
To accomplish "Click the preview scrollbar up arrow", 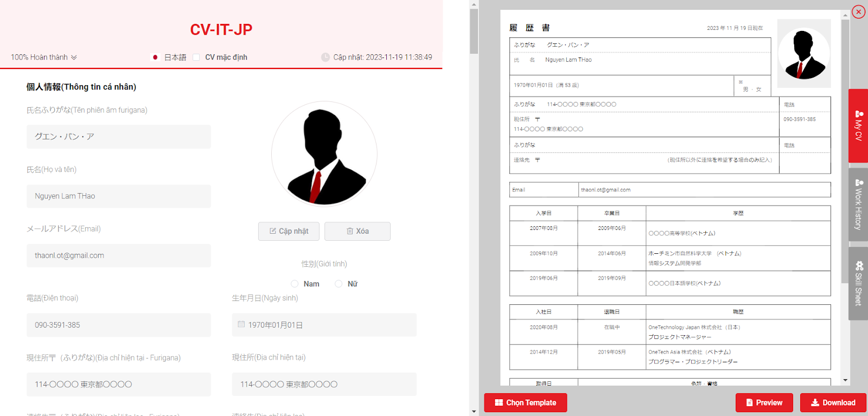I will pyautogui.click(x=845, y=16).
